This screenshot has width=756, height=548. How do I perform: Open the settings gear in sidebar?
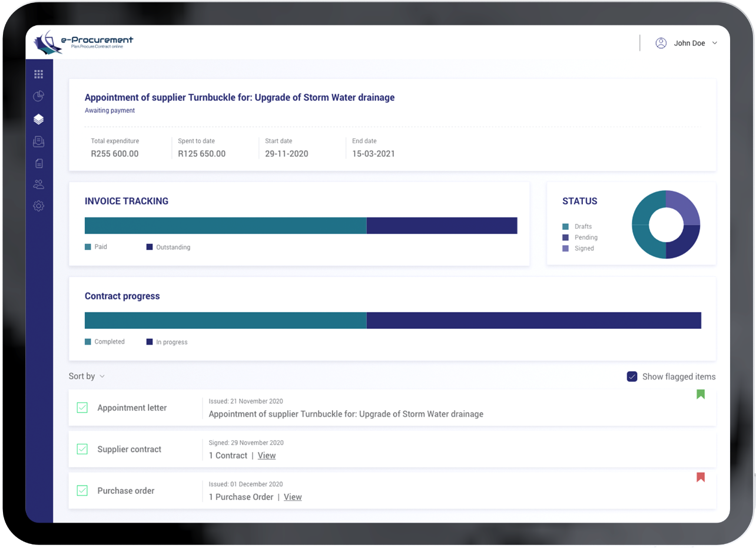tap(38, 206)
